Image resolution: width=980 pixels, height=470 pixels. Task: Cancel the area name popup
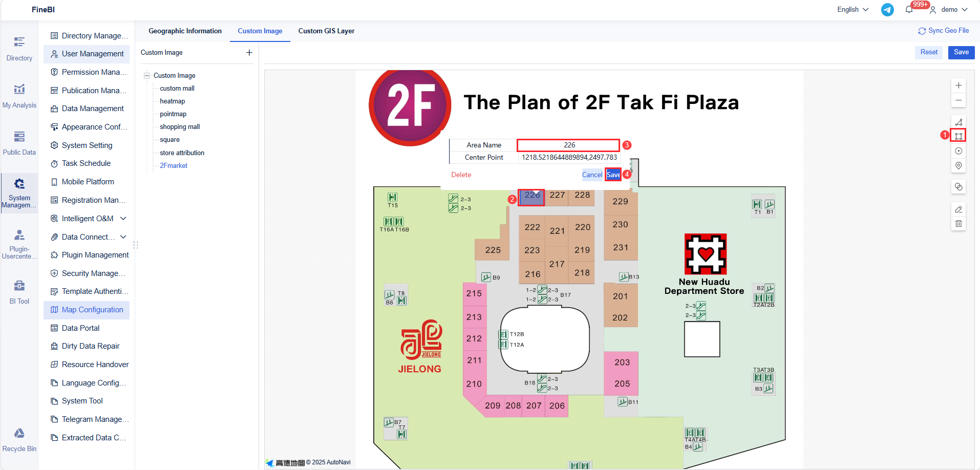click(592, 175)
